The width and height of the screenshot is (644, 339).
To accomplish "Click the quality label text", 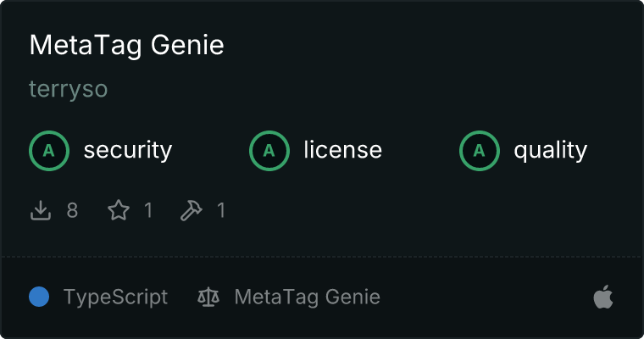I will point(550,151).
